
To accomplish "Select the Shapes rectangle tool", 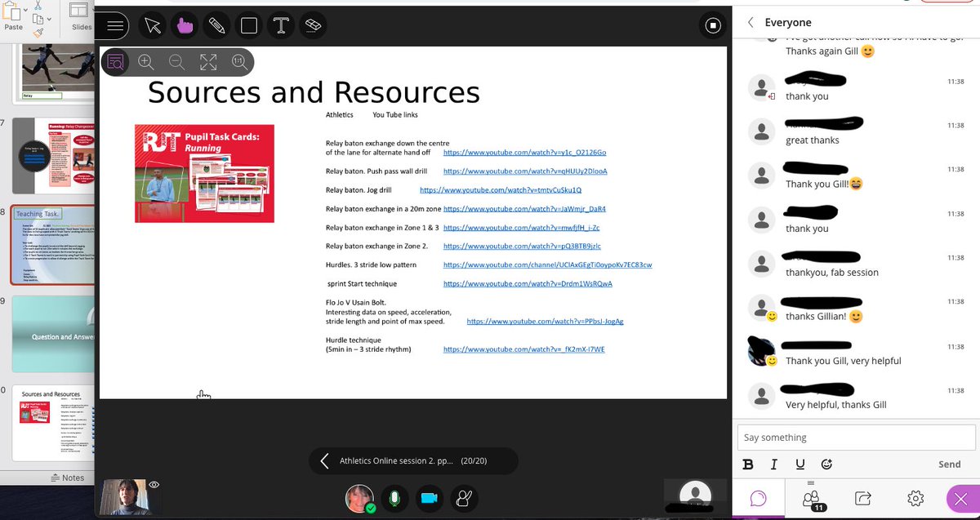I will pyautogui.click(x=249, y=26).
